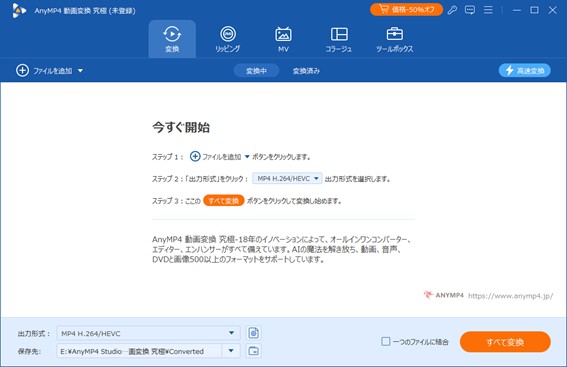The width and height of the screenshot is (567, 367).
Task: Open the Step 2 MP4 H.264/HEVC format dropdown
Action: pos(287,178)
